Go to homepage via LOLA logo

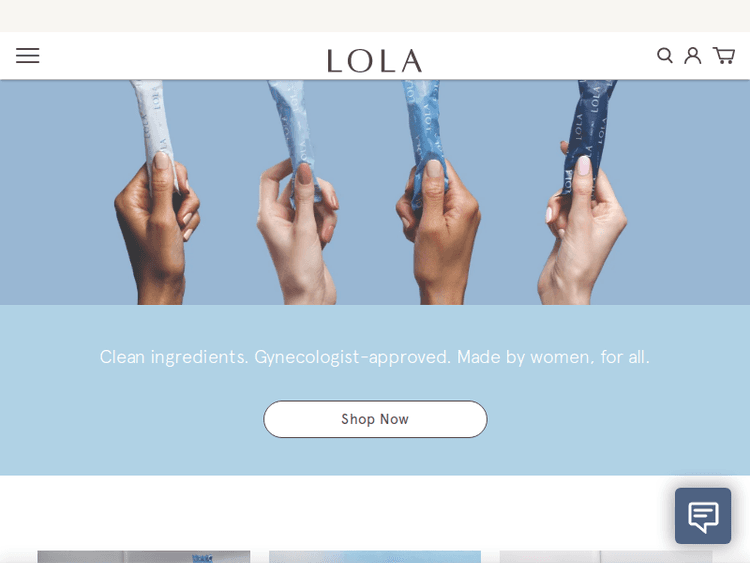(375, 61)
